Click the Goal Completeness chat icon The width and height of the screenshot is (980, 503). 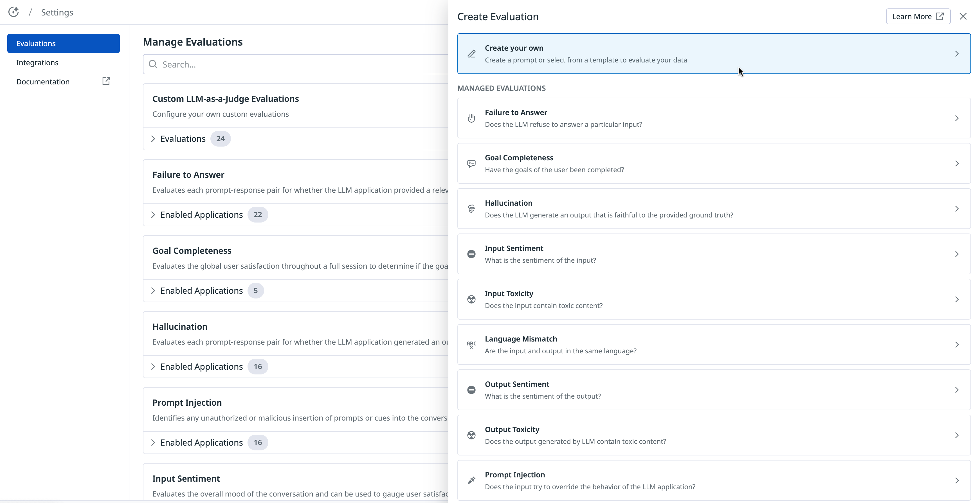471,163
